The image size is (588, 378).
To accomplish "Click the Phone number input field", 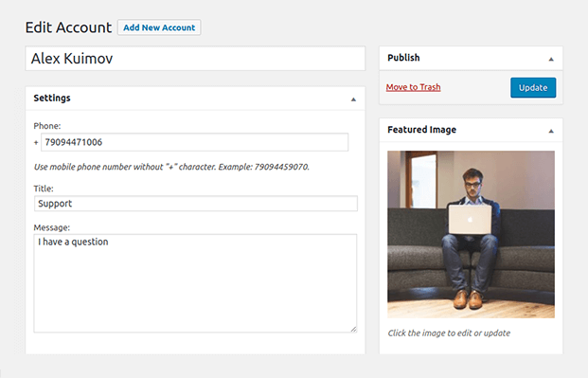I will [195, 142].
